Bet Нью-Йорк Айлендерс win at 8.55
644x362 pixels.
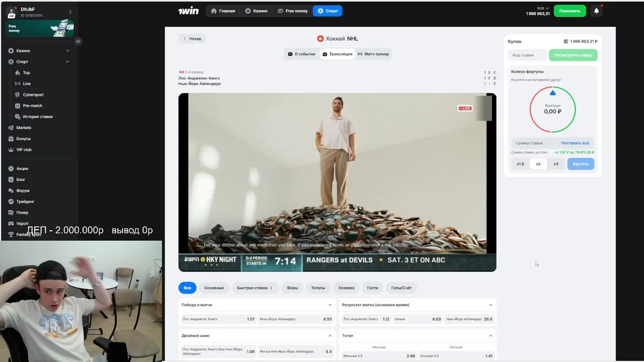tap(296, 319)
